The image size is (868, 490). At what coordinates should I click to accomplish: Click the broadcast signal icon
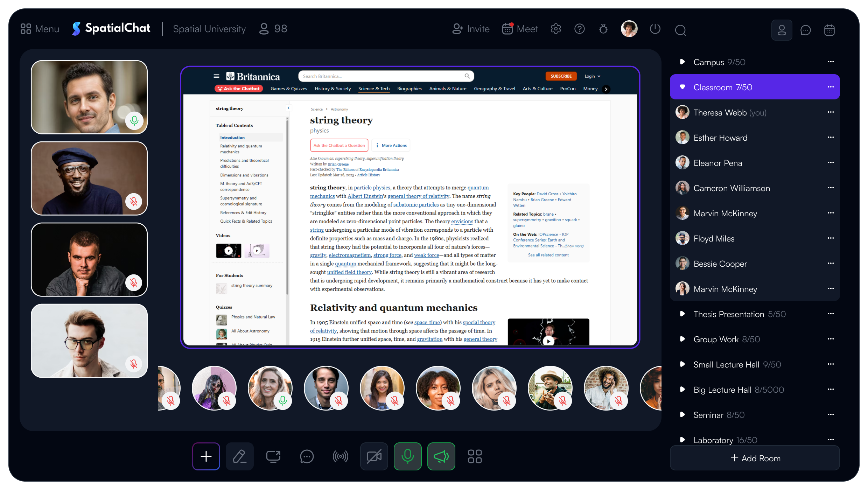[x=341, y=456]
